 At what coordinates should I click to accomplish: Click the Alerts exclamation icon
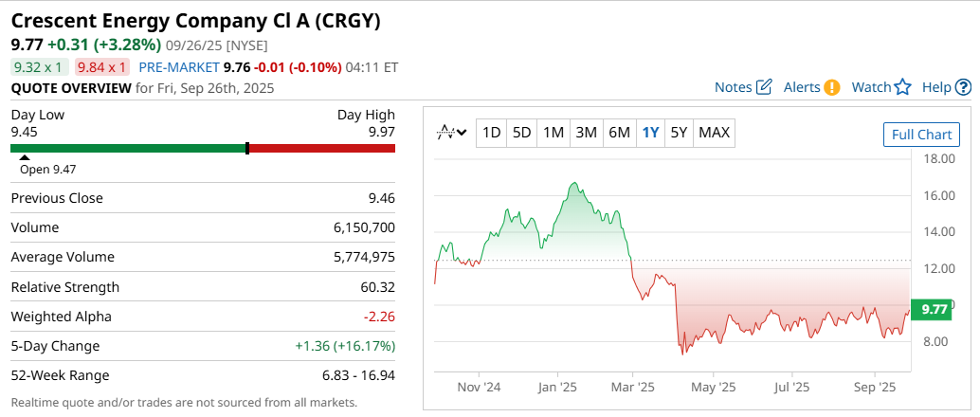pos(832,87)
